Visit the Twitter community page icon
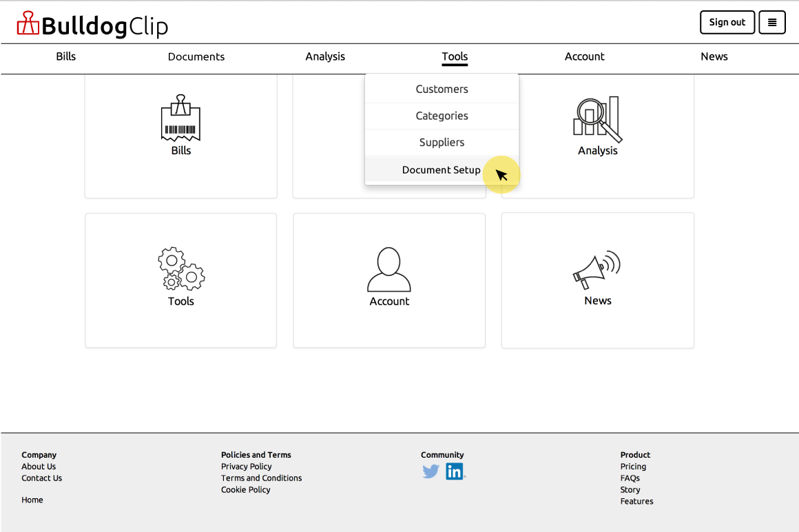This screenshot has width=799, height=532. (x=430, y=471)
